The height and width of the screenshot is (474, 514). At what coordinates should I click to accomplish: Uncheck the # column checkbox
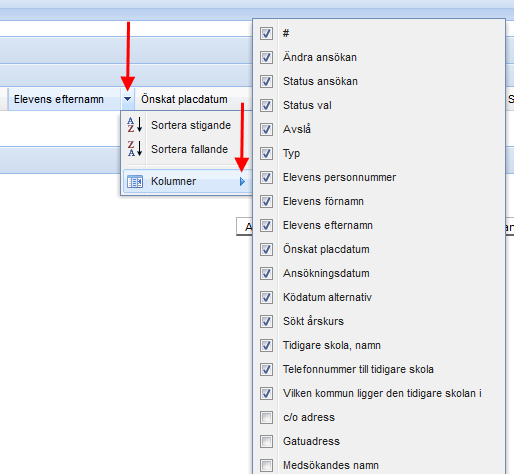click(266, 33)
